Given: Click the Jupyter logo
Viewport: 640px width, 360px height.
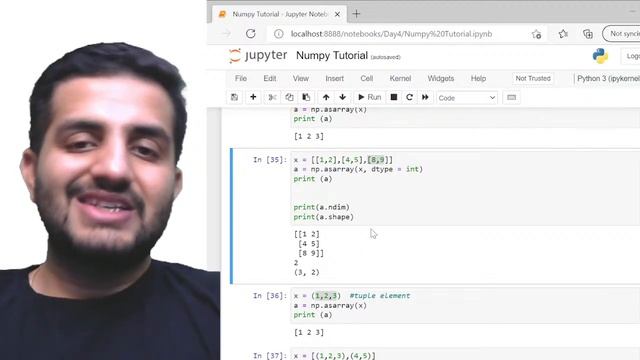Looking at the screenshot, I should point(258,56).
